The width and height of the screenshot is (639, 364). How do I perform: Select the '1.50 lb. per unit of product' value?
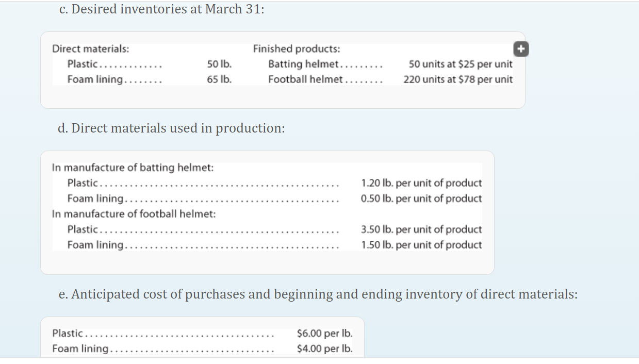tap(421, 245)
